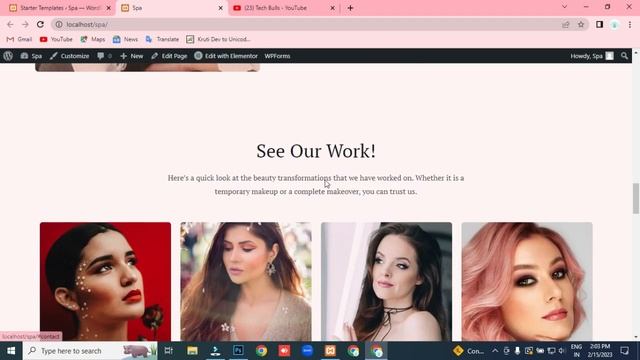Expand the tab search chevron
640x360 pixels.
pos(564,7)
